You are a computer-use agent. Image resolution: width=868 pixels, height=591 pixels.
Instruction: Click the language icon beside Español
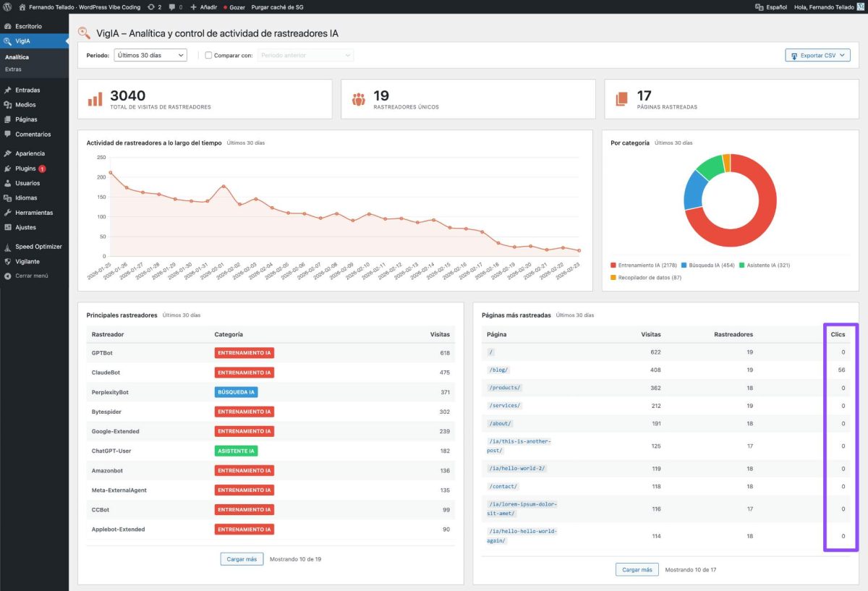coord(759,6)
